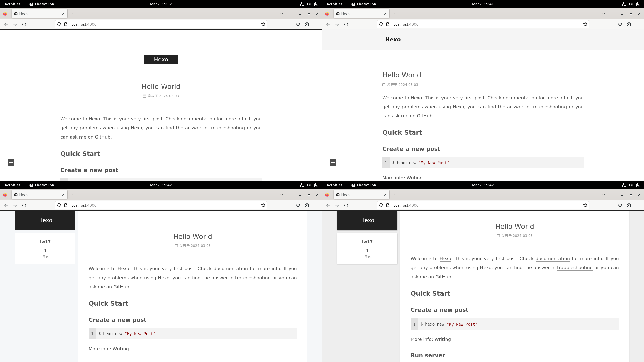This screenshot has height=362, width=644.
Task: Open tracking protection shield in top-left window
Action: (59, 24)
